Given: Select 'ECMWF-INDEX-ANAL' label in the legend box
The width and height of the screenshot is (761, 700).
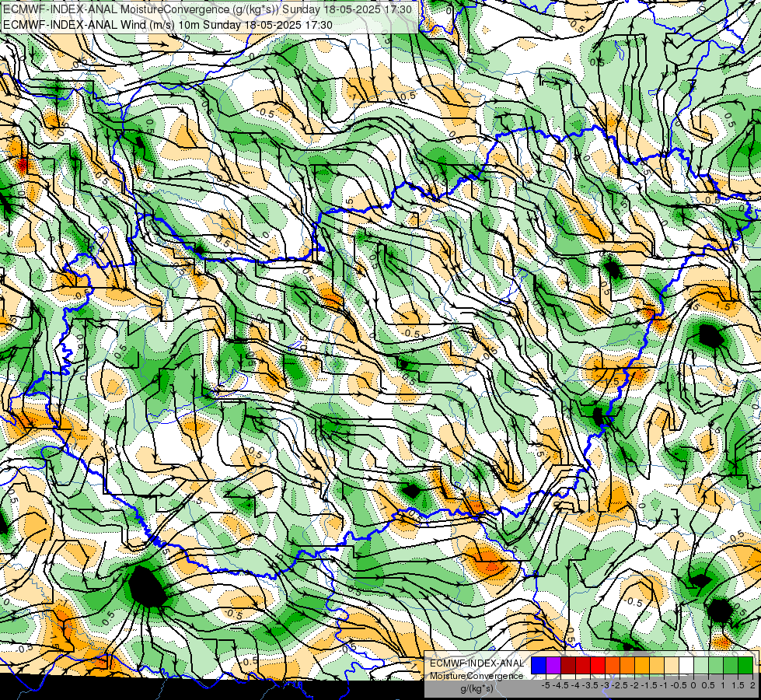Looking at the screenshot, I should (x=476, y=663).
